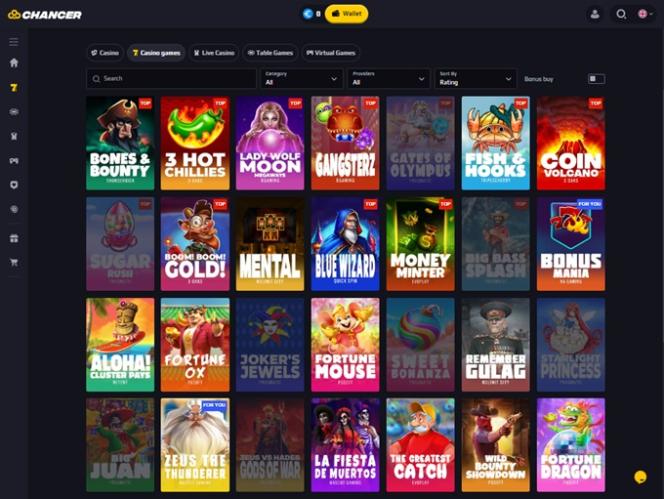664x499 pixels.
Task: Select the Virtual Games tab
Action: [x=331, y=53]
